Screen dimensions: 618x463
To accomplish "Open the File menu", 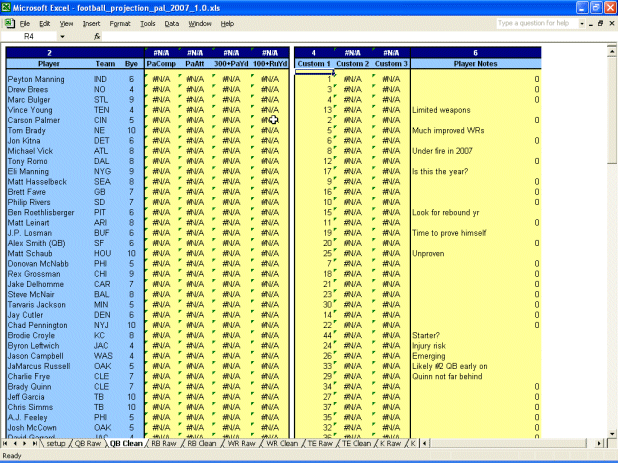I will coord(24,24).
